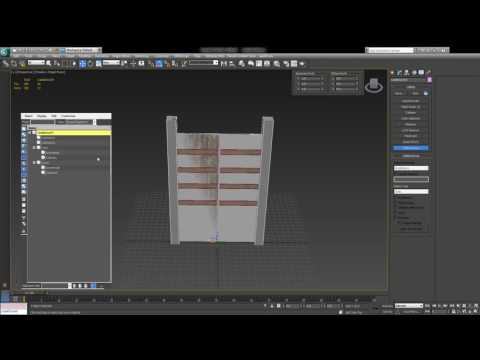Activate the Select and Move tool

83,63
